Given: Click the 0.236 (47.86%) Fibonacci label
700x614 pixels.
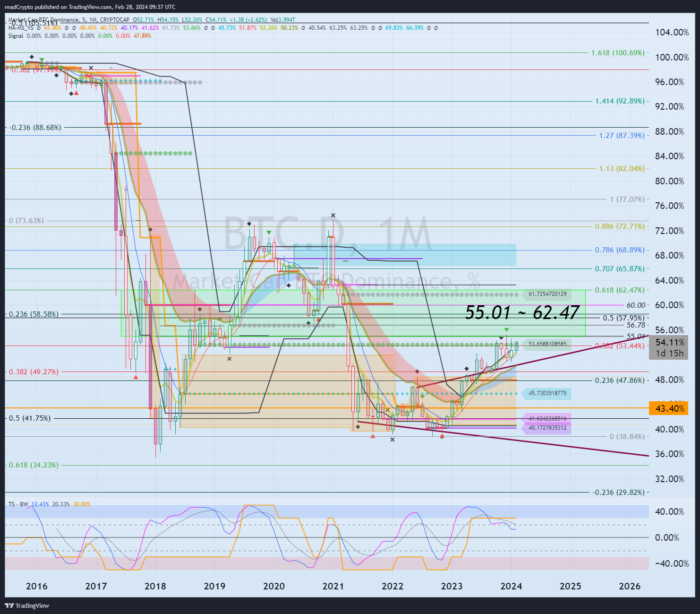Looking at the screenshot, I should pyautogui.click(x=620, y=380).
